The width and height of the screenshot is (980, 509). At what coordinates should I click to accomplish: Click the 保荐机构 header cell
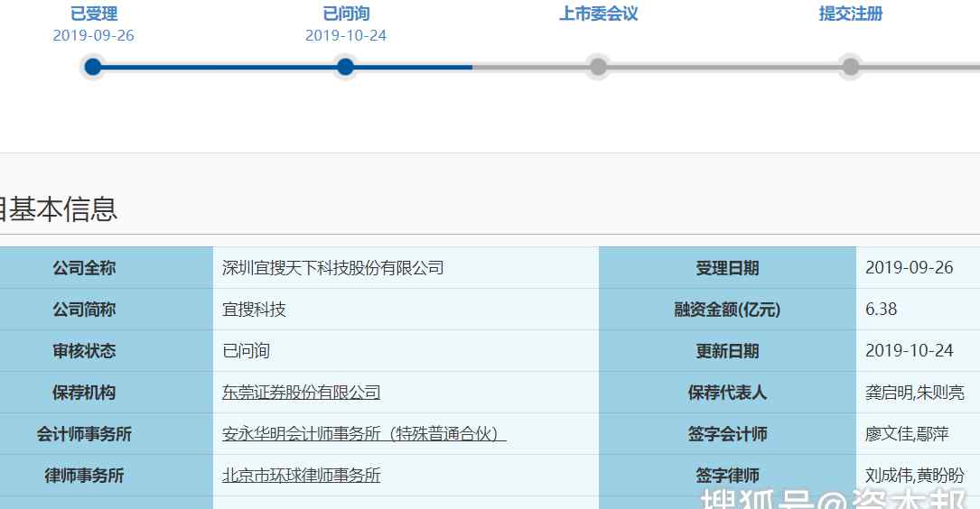[x=107, y=393]
